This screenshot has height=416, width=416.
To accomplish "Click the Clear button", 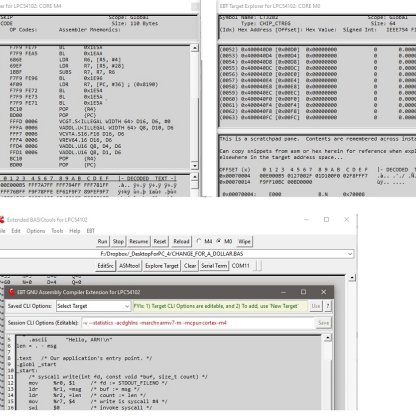I will click(190, 266).
